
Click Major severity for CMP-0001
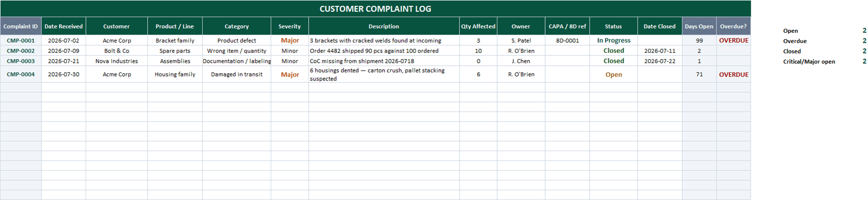click(289, 41)
